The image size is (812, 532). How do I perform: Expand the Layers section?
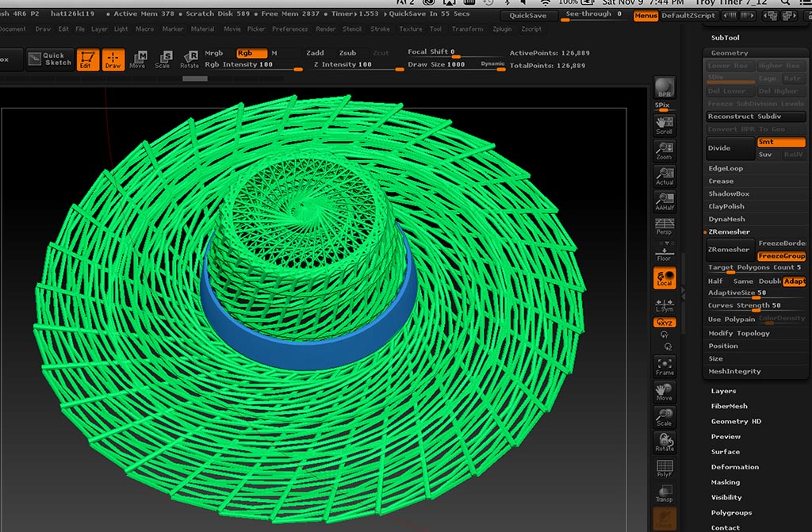[723, 391]
